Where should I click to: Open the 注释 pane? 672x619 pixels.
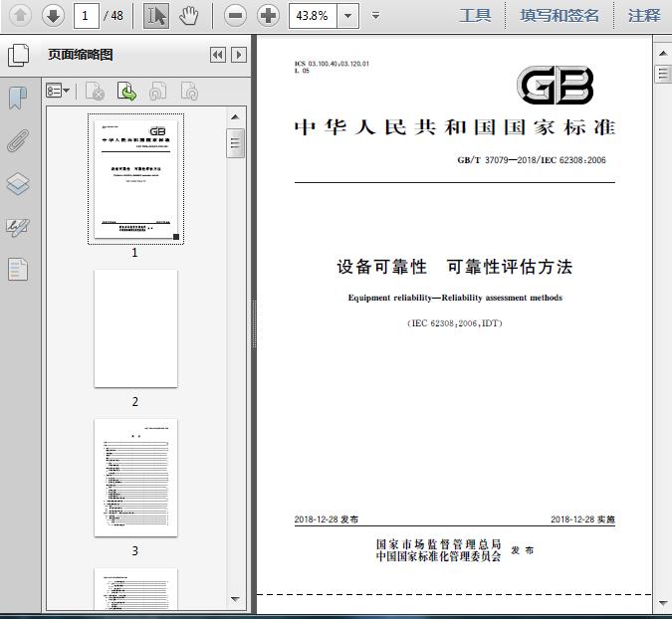[644, 15]
